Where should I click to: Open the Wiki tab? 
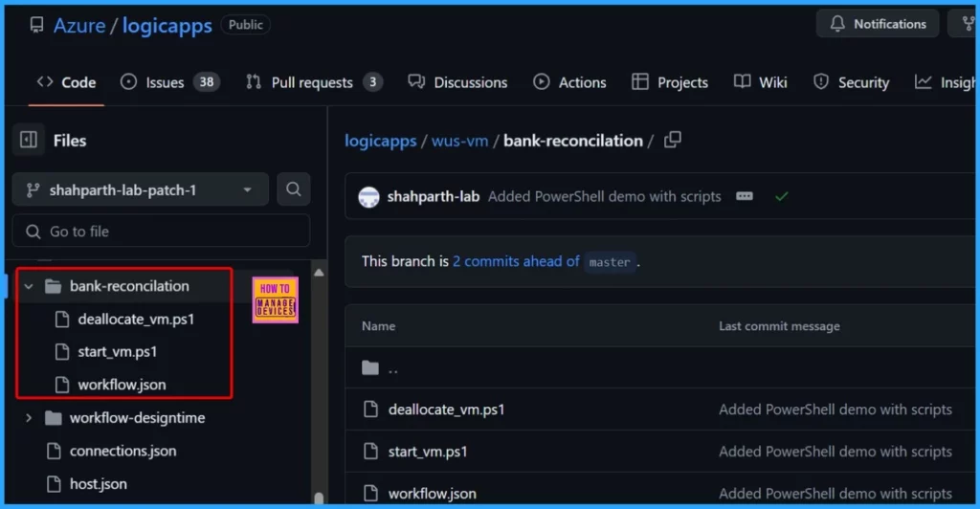tap(760, 82)
